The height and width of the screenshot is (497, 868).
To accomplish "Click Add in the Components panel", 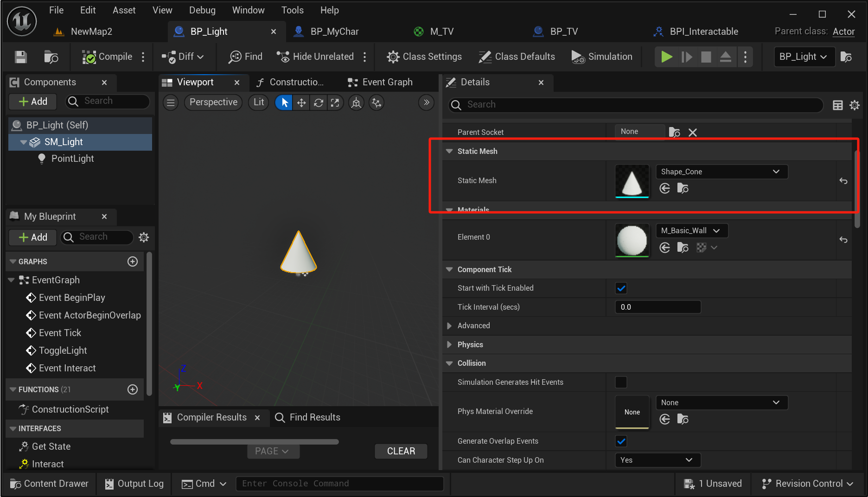I will tap(33, 102).
